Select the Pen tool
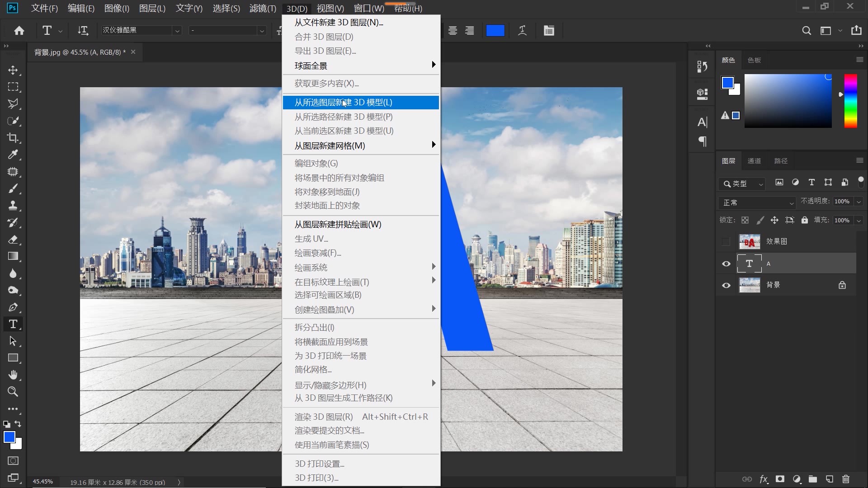Screen dimensions: 868x488 [13, 307]
